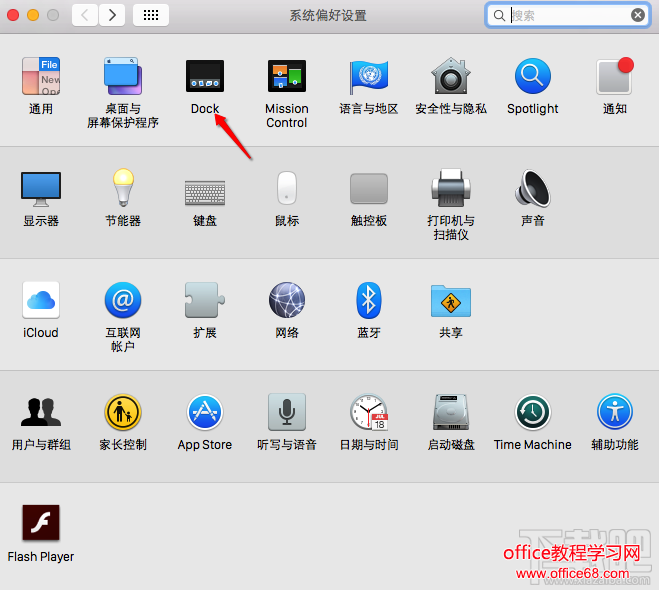Focus the 搜索 search field

(x=567, y=16)
